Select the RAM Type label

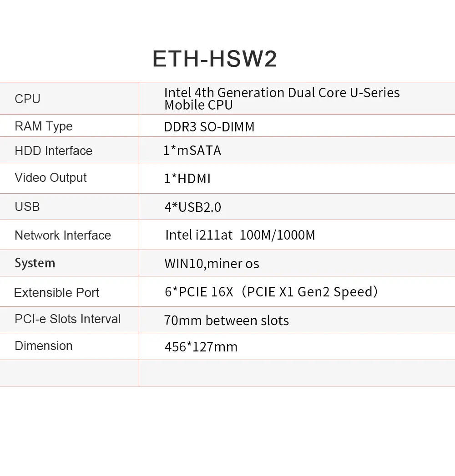click(44, 126)
